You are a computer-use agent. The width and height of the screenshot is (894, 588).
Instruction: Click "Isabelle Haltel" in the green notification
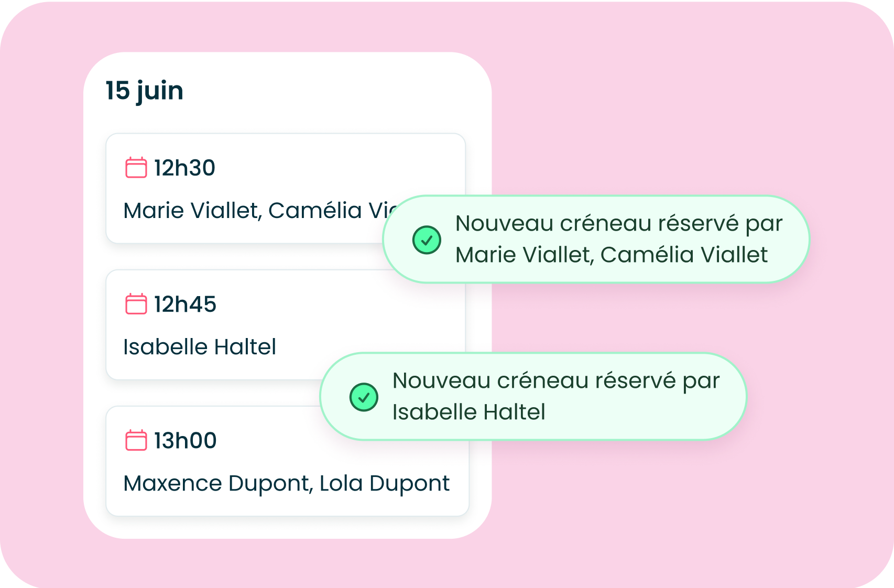click(468, 412)
